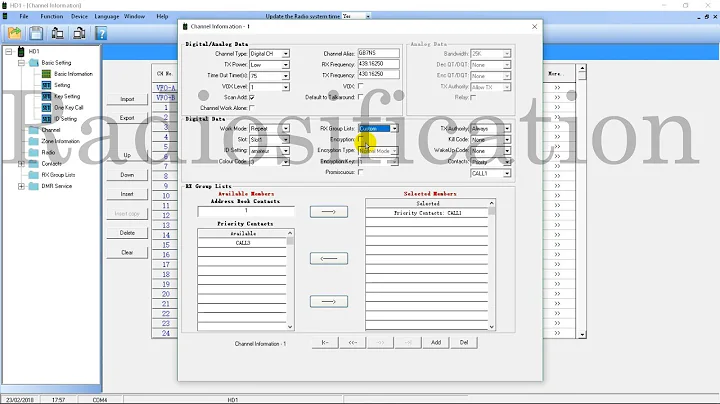Toggle Channel Work Alone checkbox
The image size is (720, 404).
point(252,108)
